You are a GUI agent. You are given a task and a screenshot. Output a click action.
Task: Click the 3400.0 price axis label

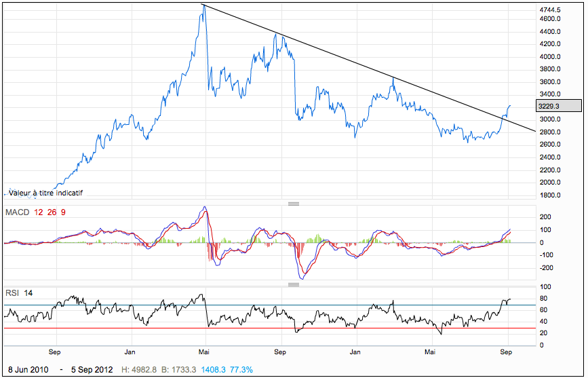550,94
